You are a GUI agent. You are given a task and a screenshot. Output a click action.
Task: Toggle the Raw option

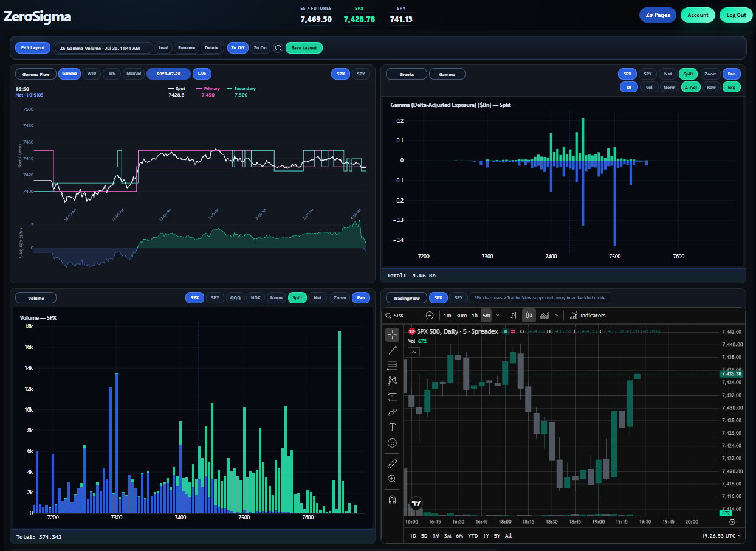point(710,87)
